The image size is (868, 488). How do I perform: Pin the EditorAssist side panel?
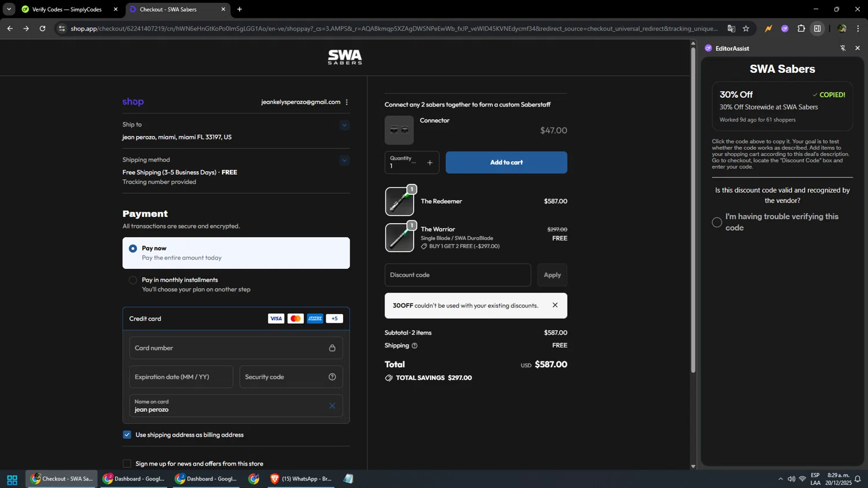pyautogui.click(x=843, y=48)
